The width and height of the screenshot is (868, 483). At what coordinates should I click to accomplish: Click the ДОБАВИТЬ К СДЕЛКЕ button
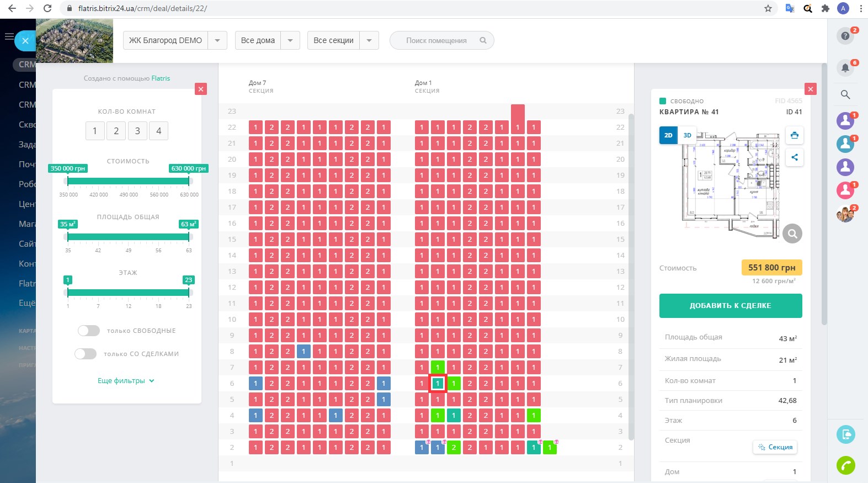click(x=730, y=306)
